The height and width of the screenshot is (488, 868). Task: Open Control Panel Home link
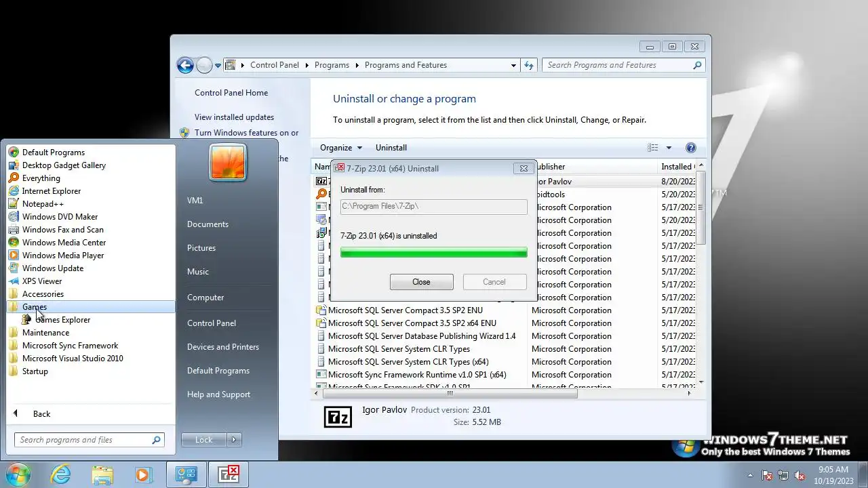231,93
